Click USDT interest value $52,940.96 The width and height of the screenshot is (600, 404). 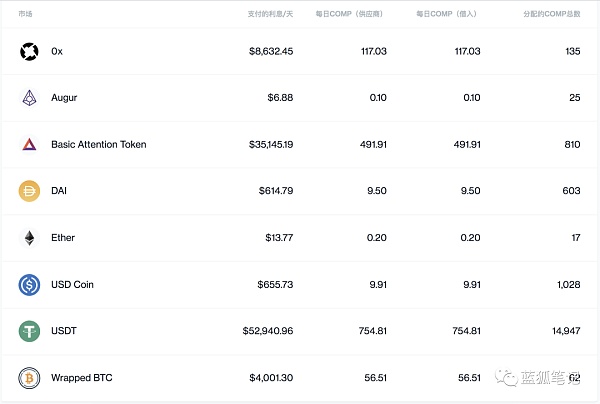268,332
